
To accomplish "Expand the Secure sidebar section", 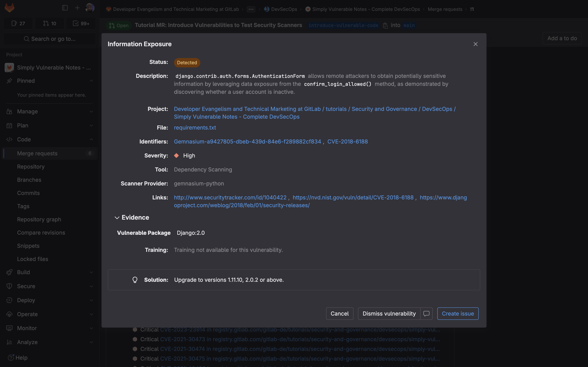I will (x=50, y=286).
